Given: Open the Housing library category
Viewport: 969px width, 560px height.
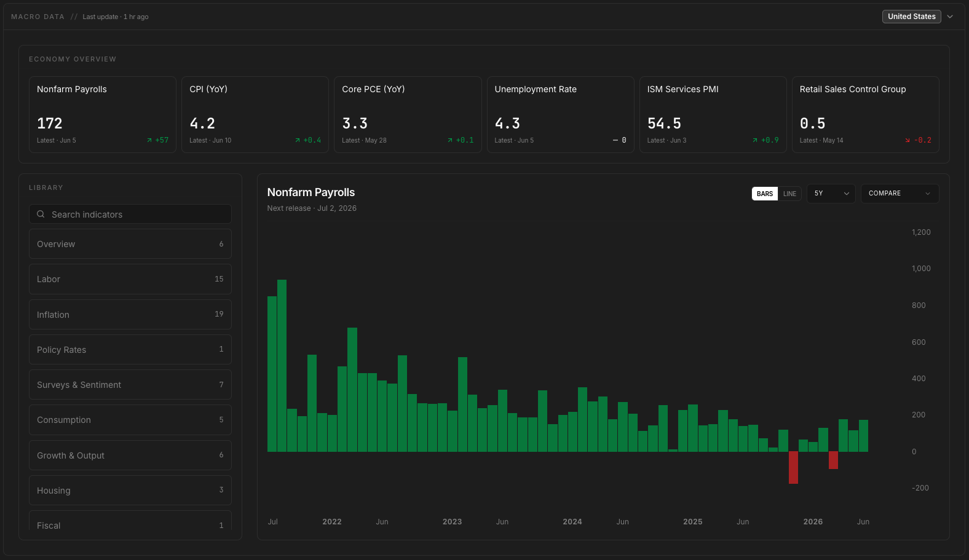Looking at the screenshot, I should point(130,490).
